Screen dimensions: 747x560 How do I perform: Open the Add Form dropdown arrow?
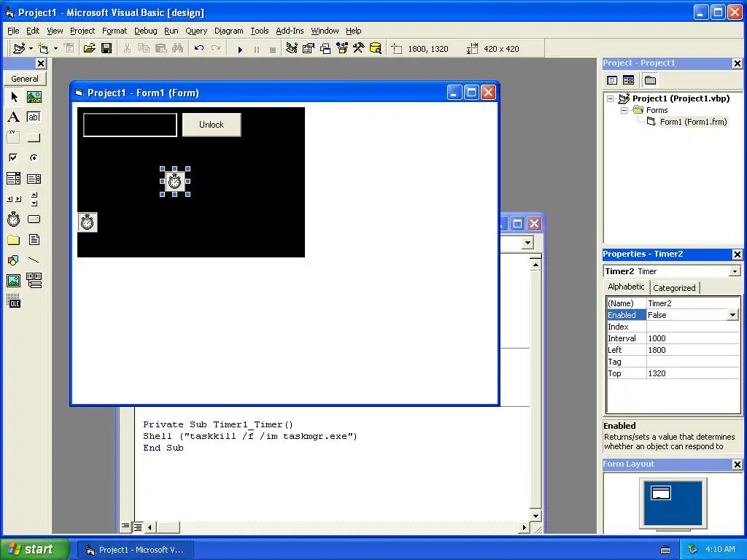tap(55, 49)
